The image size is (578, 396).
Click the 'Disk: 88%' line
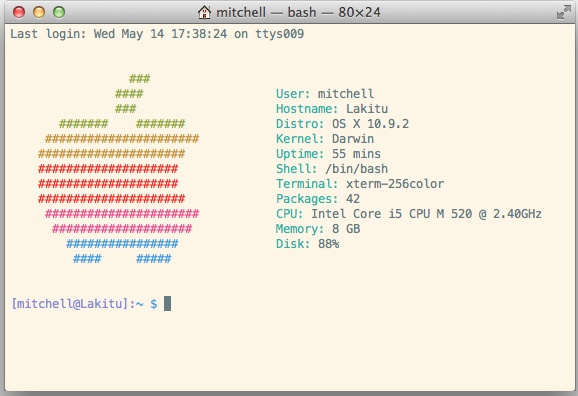pos(308,244)
